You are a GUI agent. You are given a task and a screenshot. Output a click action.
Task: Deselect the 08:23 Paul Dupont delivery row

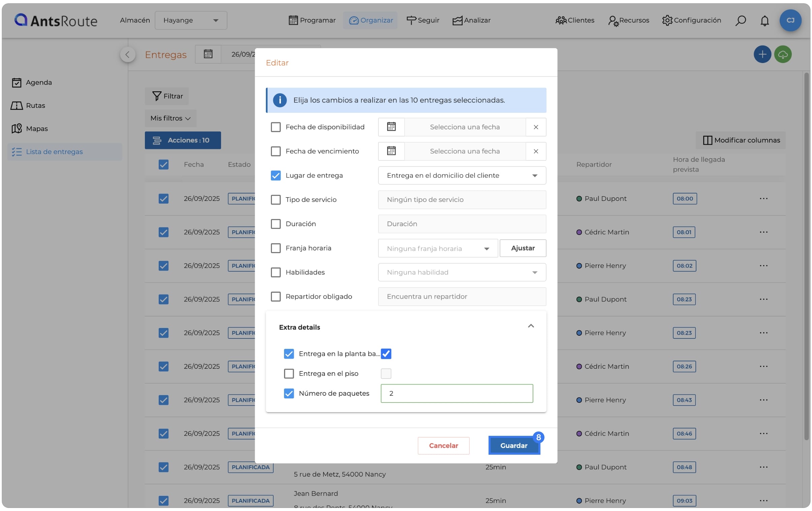click(x=163, y=299)
